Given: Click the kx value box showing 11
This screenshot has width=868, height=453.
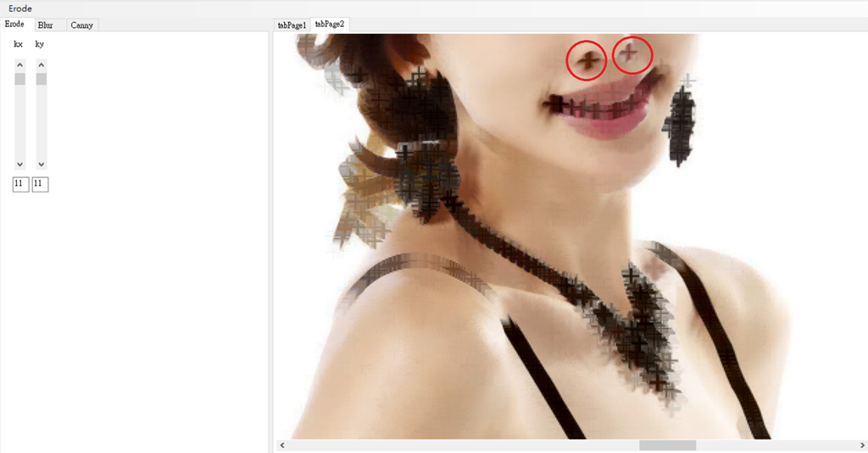Looking at the screenshot, I should pos(20,184).
